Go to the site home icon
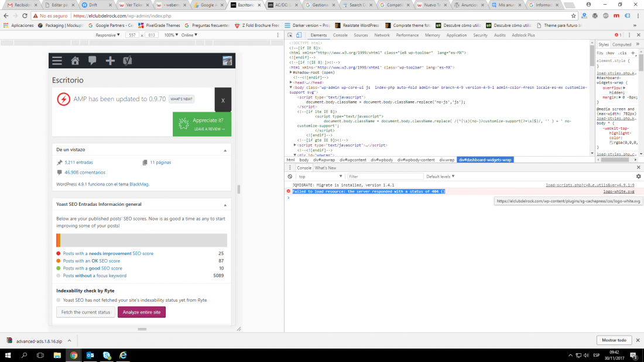The width and height of the screenshot is (644, 362). click(75, 61)
